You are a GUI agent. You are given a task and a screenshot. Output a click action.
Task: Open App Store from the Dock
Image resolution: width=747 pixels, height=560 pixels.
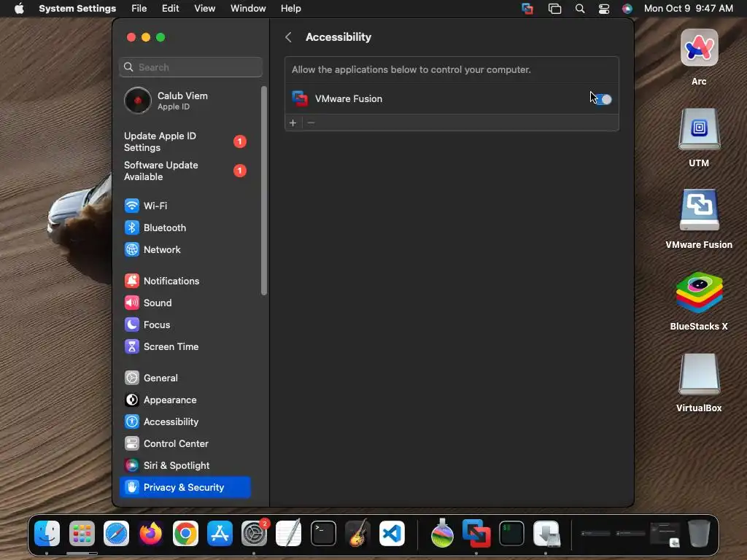point(220,533)
